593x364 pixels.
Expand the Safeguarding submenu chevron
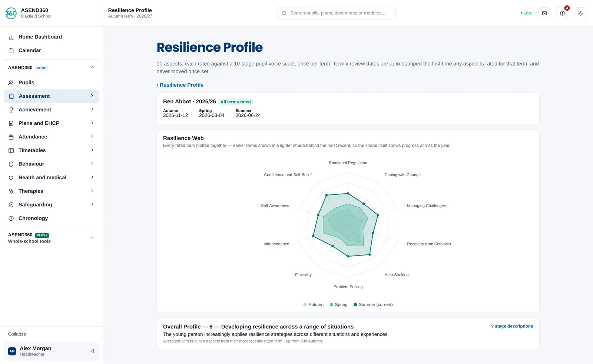click(92, 204)
